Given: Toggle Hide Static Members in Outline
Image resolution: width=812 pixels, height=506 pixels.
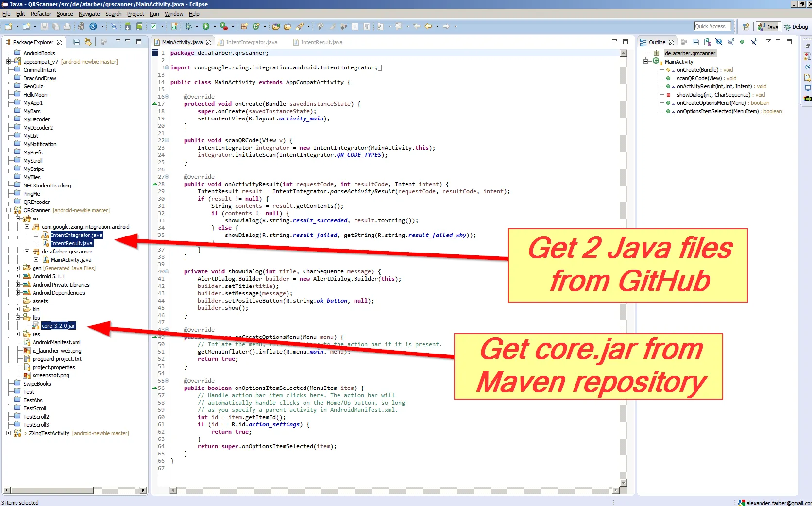Looking at the screenshot, I should (730, 42).
